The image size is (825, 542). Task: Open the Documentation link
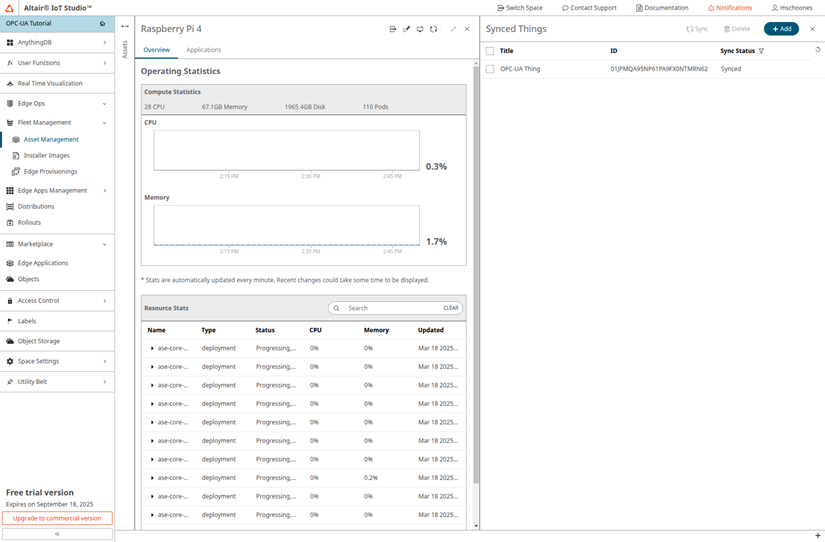click(662, 8)
